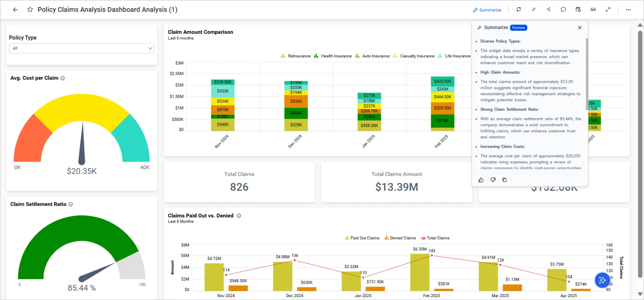Viewport: 644px width, 300px height.
Task: Toggle Paid Out Claims legend item
Action: [362, 238]
